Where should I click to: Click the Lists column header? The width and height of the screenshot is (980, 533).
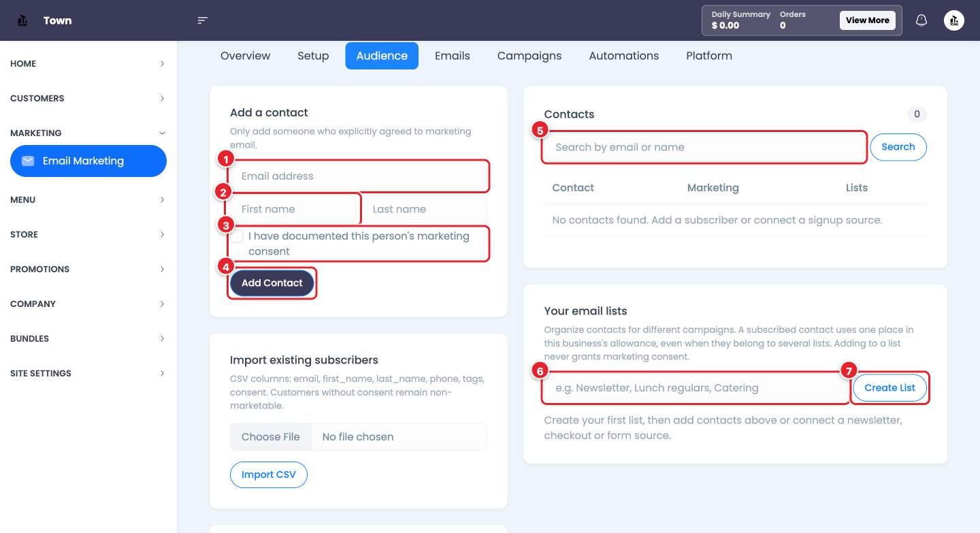[857, 188]
